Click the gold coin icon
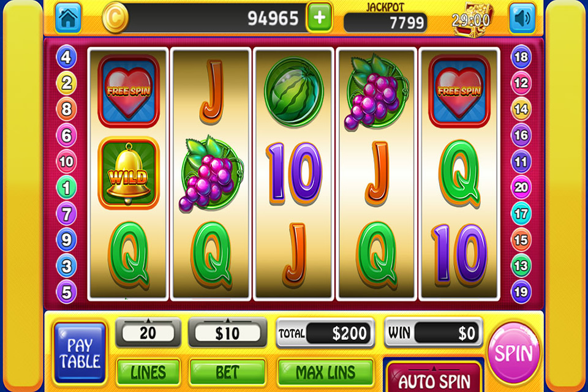 click(x=115, y=18)
